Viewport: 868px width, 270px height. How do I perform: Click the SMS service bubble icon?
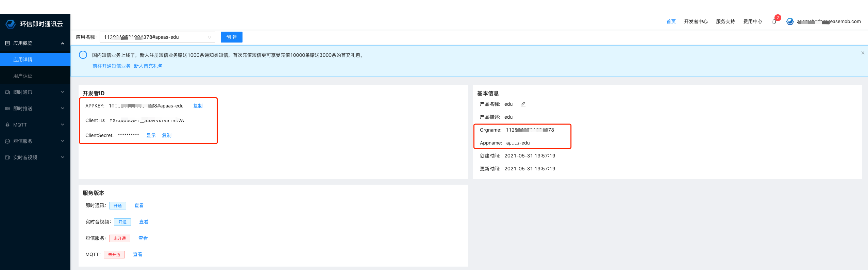[7, 141]
